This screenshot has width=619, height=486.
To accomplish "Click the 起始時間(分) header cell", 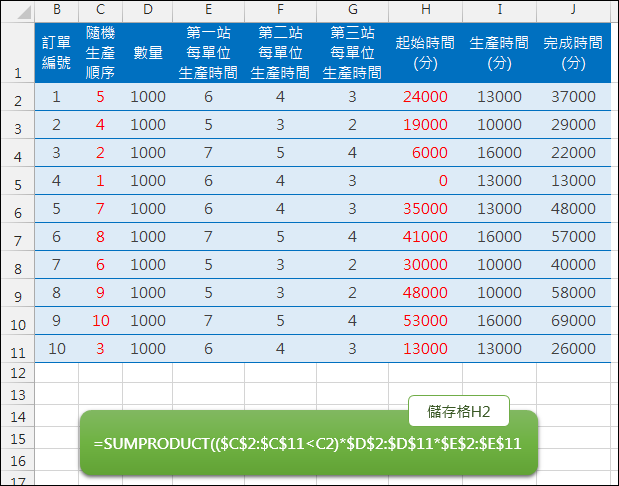I will coord(426,53).
